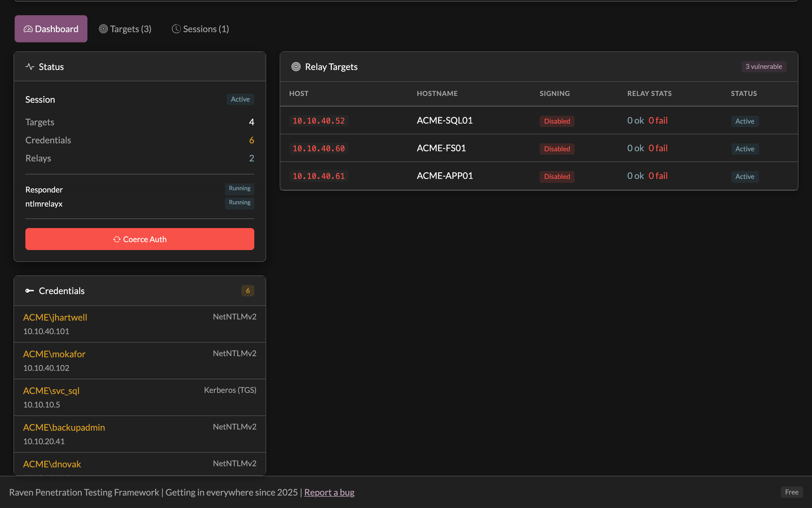The height and width of the screenshot is (508, 812).
Task: Click the SIGNING column header
Action: pos(555,93)
